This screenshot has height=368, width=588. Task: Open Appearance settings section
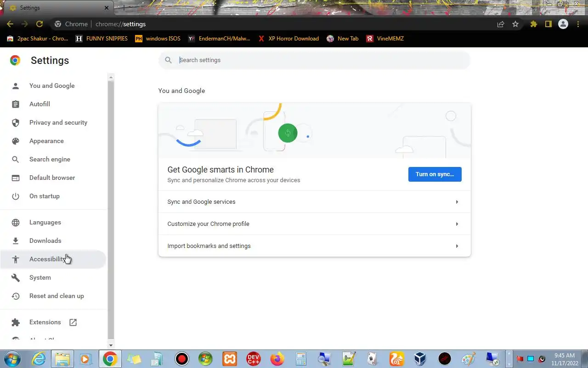[x=46, y=141]
